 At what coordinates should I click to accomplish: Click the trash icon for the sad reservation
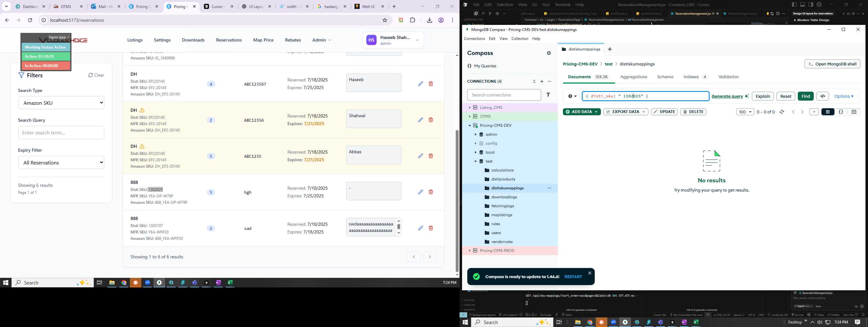[x=430, y=228]
